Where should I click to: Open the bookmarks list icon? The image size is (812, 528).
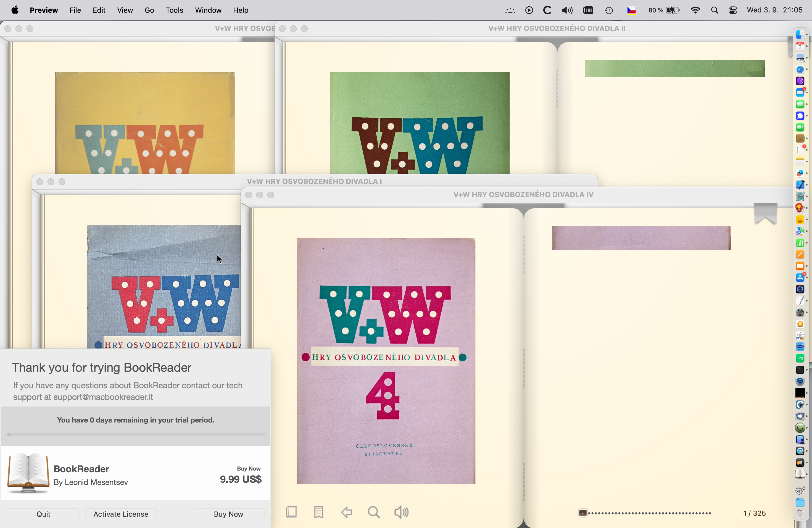tap(319, 512)
